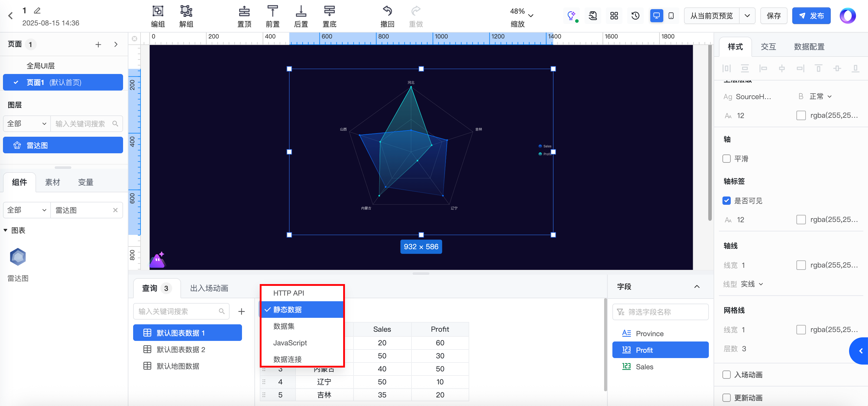This screenshot has height=406, width=868.
Task: Click the 置底 send-to-bottom icon
Action: pos(329,12)
